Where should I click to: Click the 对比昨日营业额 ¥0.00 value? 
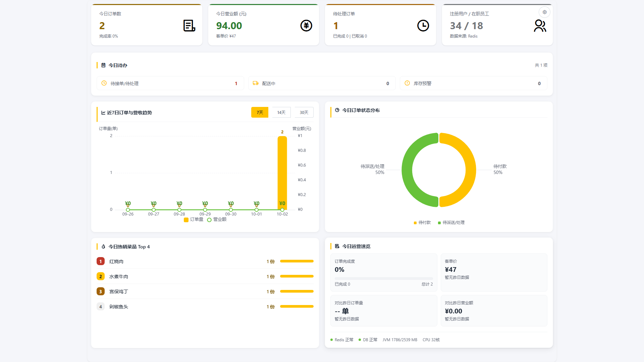tap(453, 311)
